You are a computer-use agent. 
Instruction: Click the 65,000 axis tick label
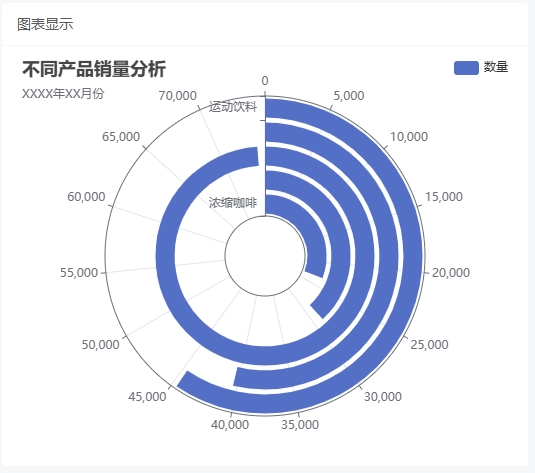click(121, 137)
